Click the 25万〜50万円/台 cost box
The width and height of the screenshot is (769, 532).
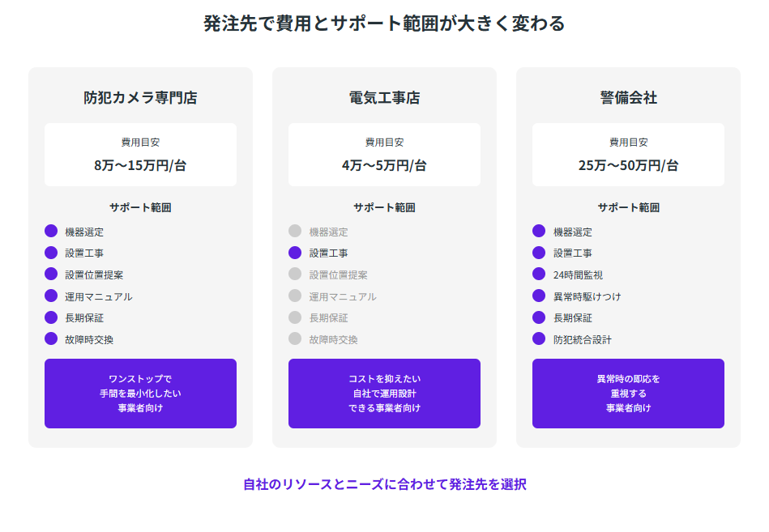point(628,155)
